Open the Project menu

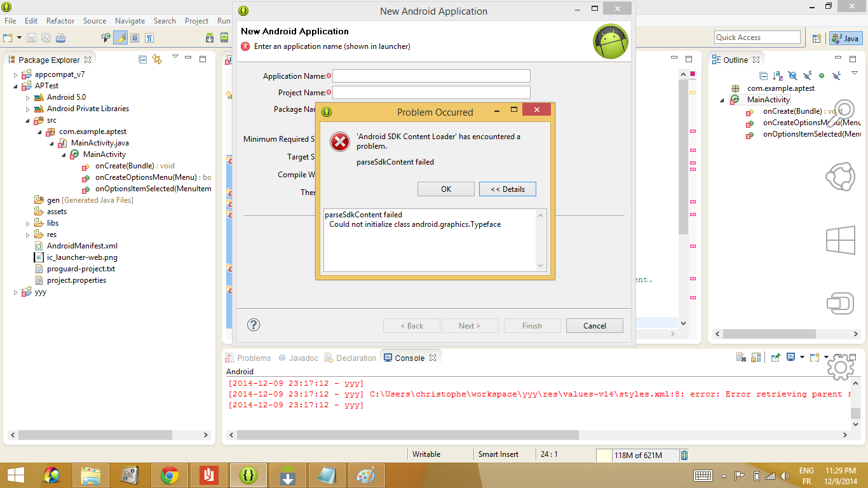click(196, 21)
